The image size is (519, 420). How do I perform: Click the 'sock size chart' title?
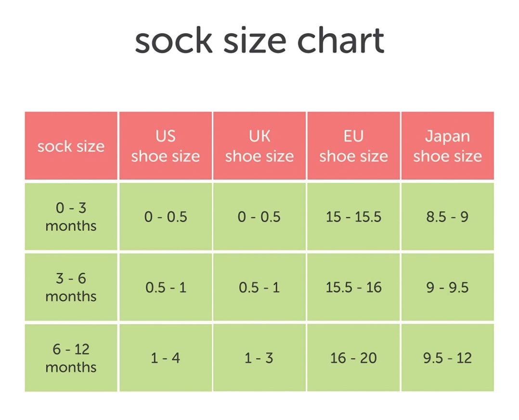point(259,40)
